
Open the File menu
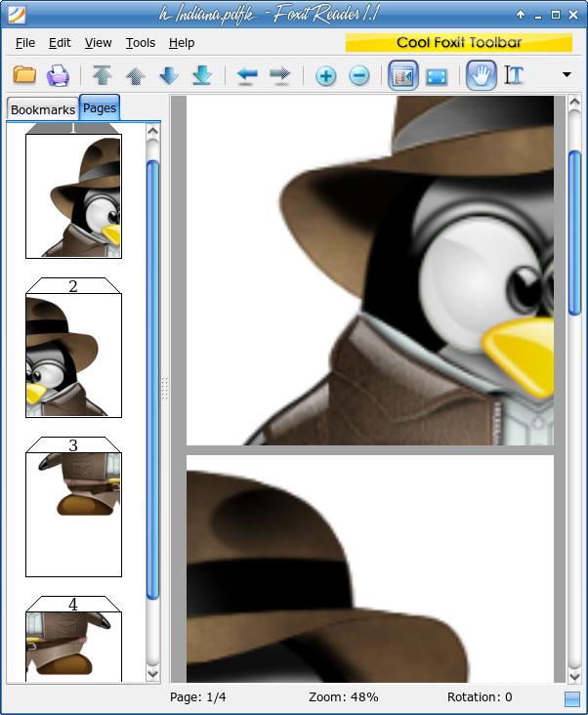click(25, 43)
